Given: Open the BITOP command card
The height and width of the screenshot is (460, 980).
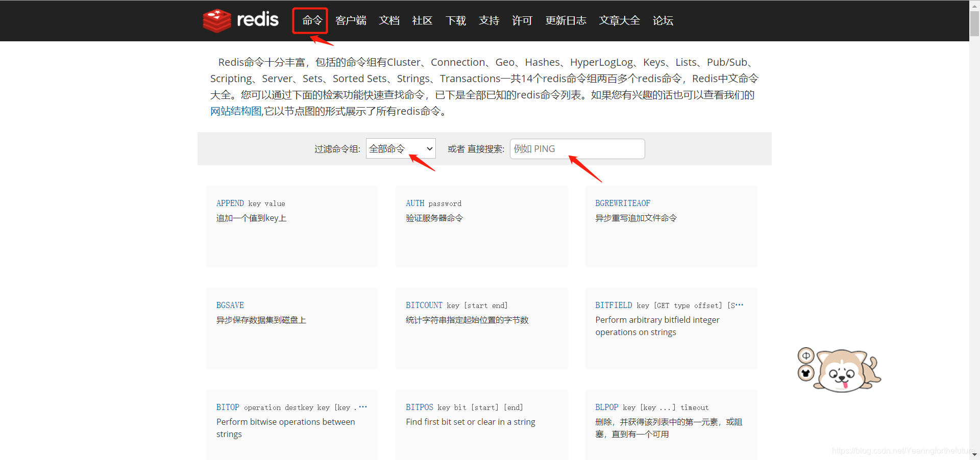Looking at the screenshot, I should coord(292,425).
